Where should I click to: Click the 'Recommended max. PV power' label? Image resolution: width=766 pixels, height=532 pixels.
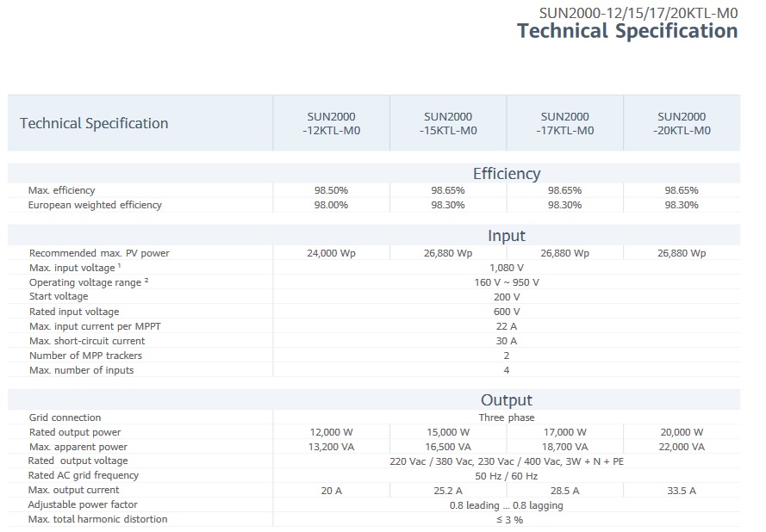pyautogui.click(x=99, y=253)
